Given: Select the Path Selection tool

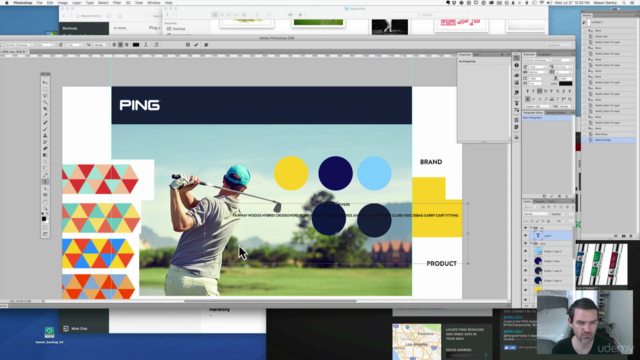Looking at the screenshot, I should (45, 188).
